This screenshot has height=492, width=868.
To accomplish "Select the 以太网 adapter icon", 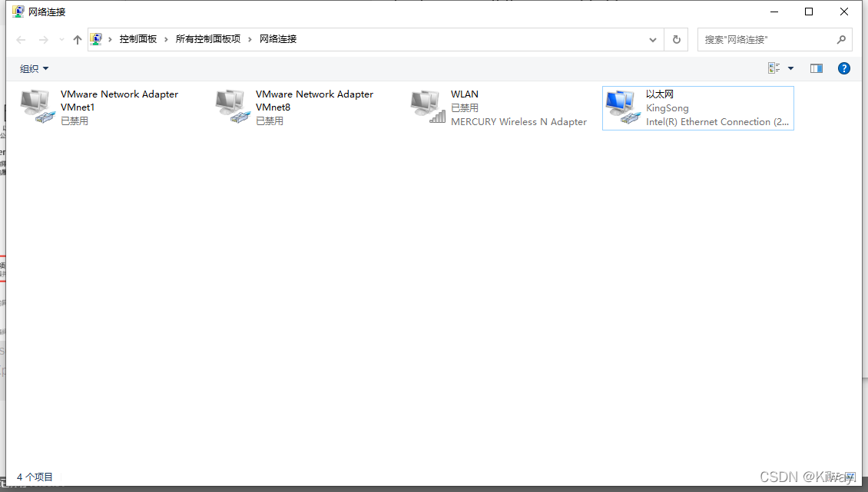I will pos(623,107).
